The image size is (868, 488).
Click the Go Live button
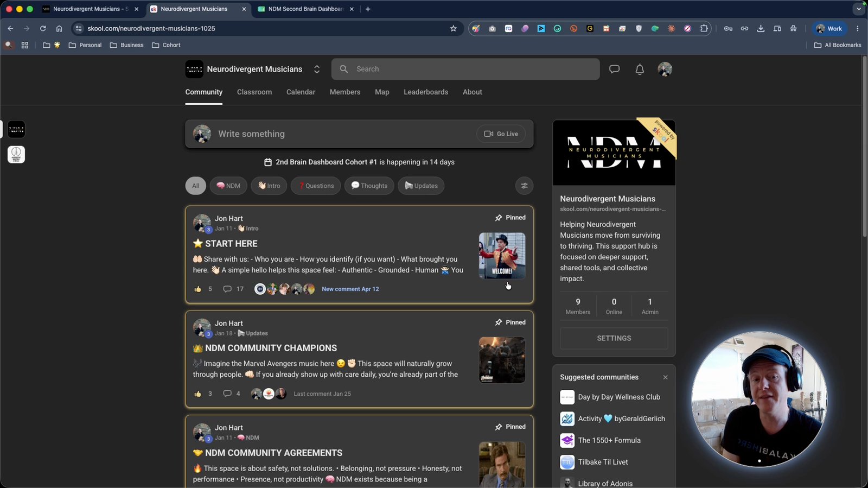click(501, 134)
